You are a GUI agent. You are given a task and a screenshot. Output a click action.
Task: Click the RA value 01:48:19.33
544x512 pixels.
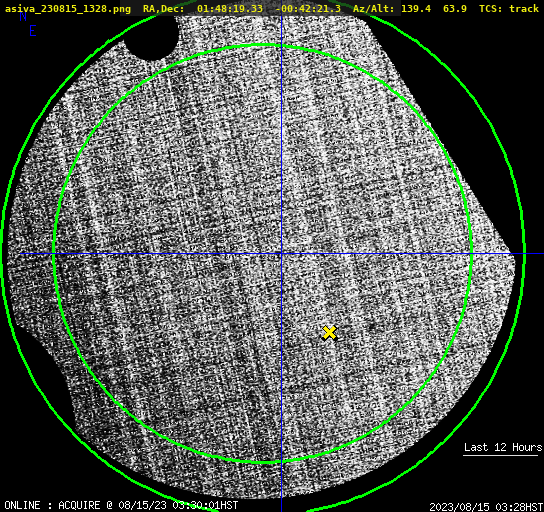pos(230,8)
